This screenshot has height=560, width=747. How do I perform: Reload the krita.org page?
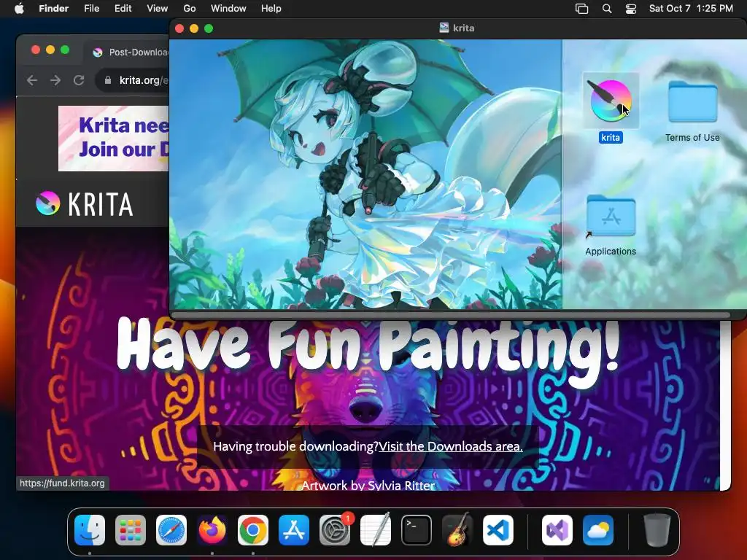click(x=79, y=80)
